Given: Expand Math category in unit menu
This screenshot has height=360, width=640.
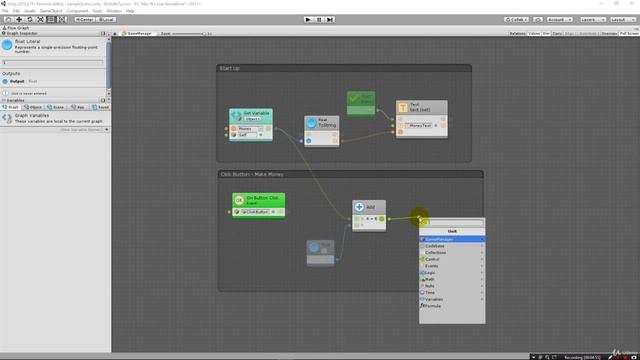Looking at the screenshot, I should [x=452, y=279].
